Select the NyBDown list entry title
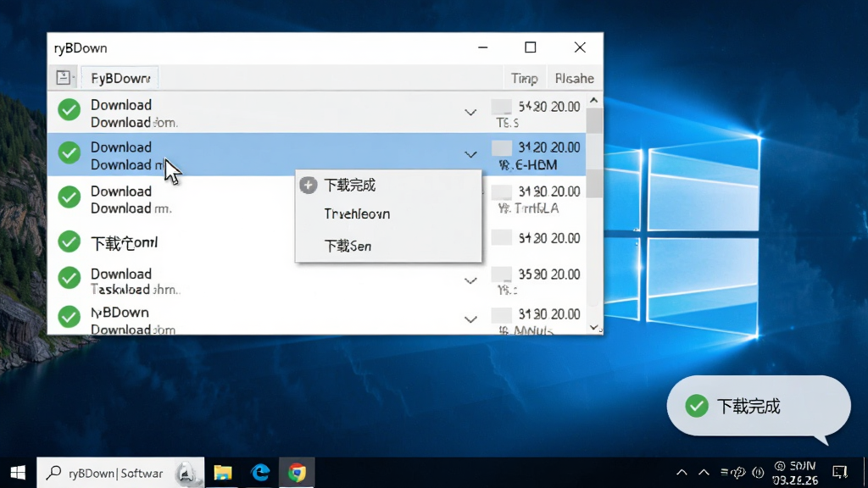Viewport: 868px width, 488px height. pos(120,312)
